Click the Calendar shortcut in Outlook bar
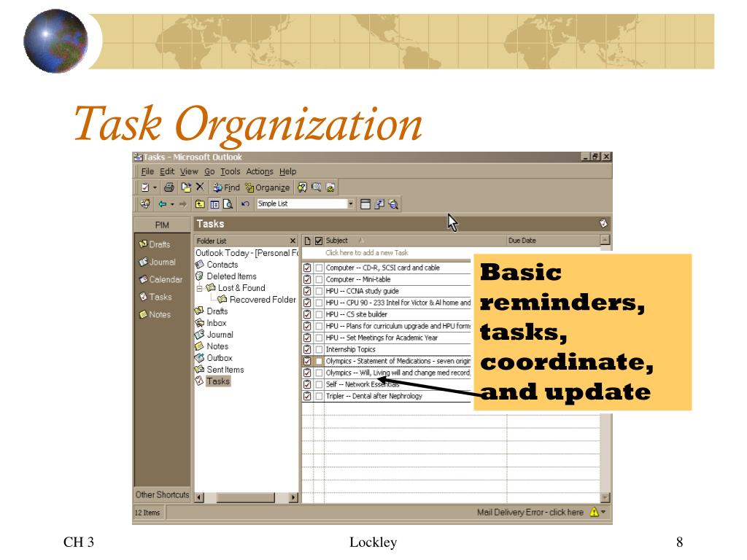The width and height of the screenshot is (747, 560). [x=160, y=279]
